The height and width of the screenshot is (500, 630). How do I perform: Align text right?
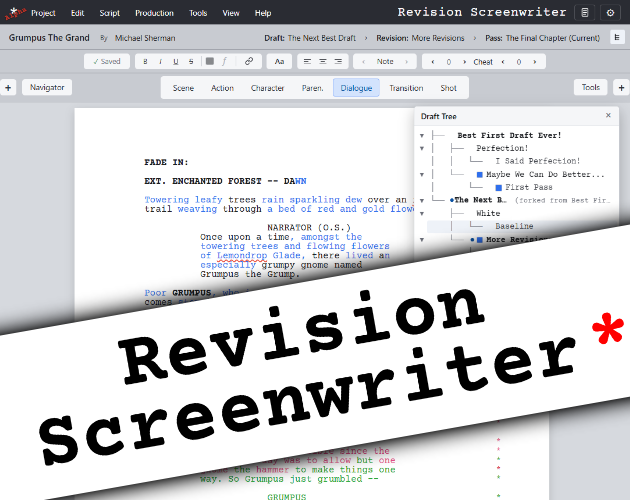click(338, 61)
